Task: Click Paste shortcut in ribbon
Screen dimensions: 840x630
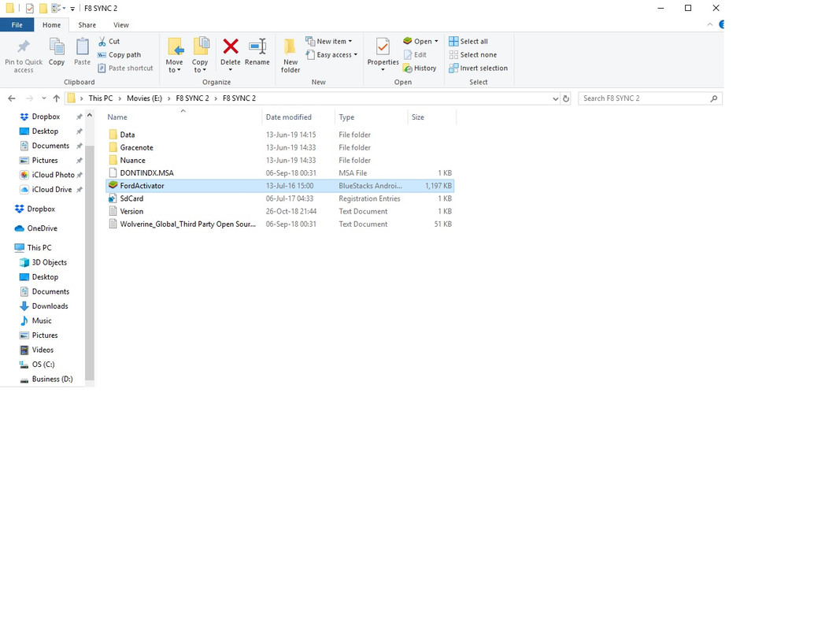Action: pos(125,68)
